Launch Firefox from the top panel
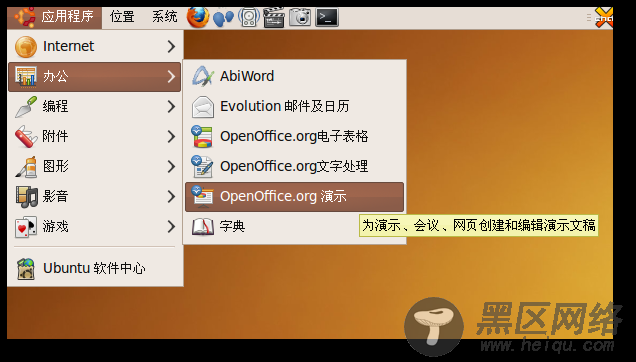 tap(198, 17)
